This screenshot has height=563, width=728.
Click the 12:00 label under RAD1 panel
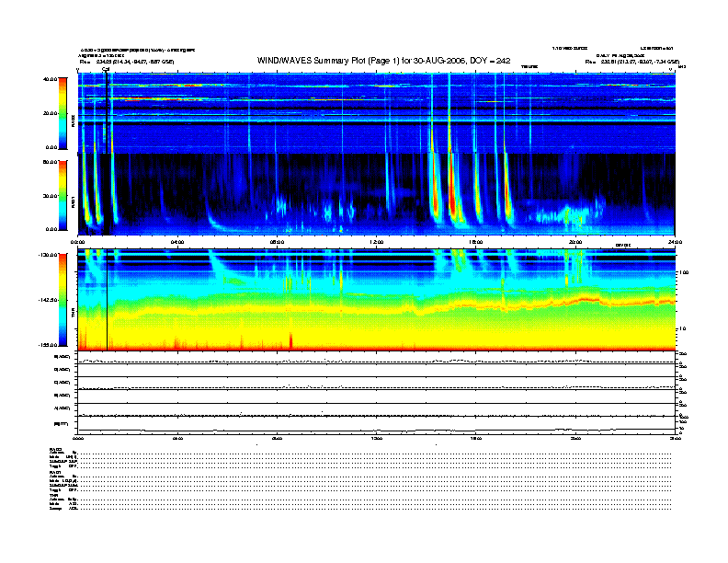point(377,242)
